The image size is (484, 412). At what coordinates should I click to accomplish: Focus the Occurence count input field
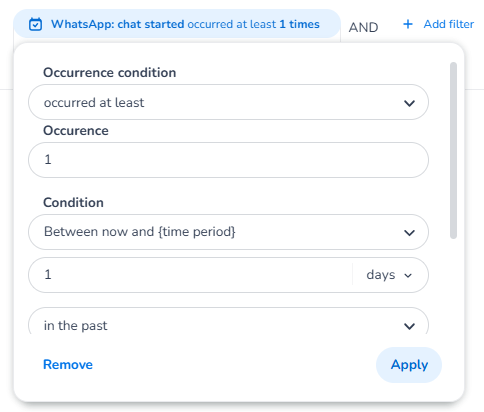point(228,160)
